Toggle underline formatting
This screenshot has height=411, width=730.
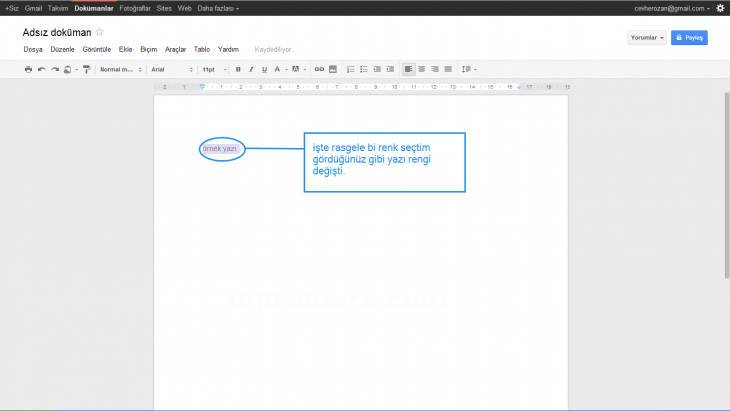[264, 69]
